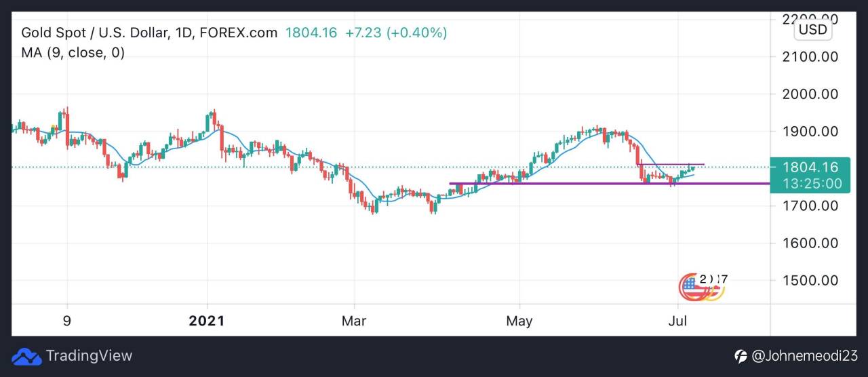Click the Gold Spot / U.S. Dollar symbol title
This screenshot has height=377, width=868.
(149, 33)
